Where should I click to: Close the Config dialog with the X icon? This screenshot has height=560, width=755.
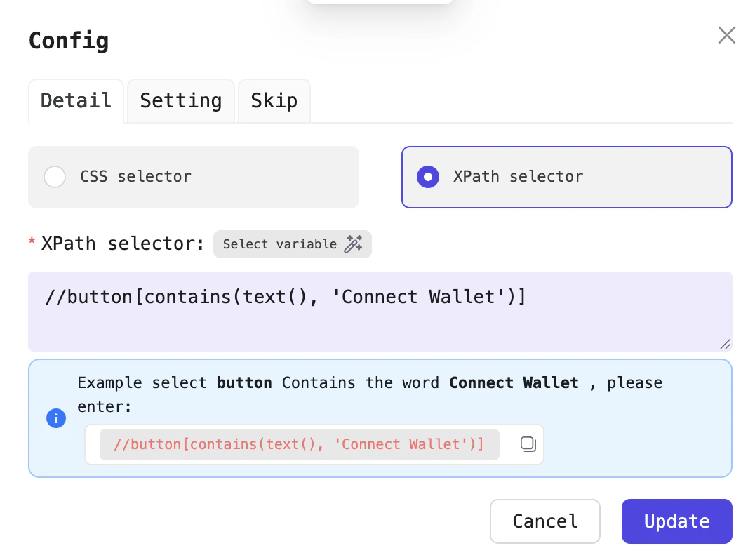coord(726,35)
